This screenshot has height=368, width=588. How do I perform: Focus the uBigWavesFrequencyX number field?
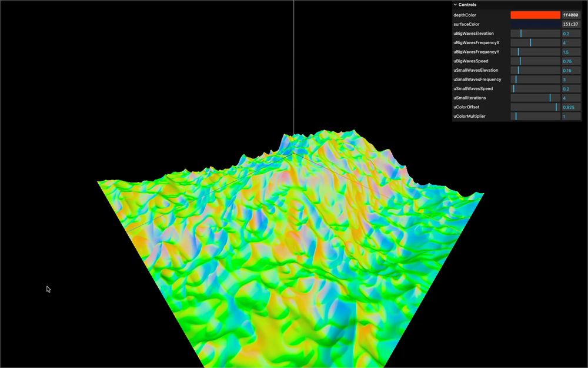pos(571,43)
